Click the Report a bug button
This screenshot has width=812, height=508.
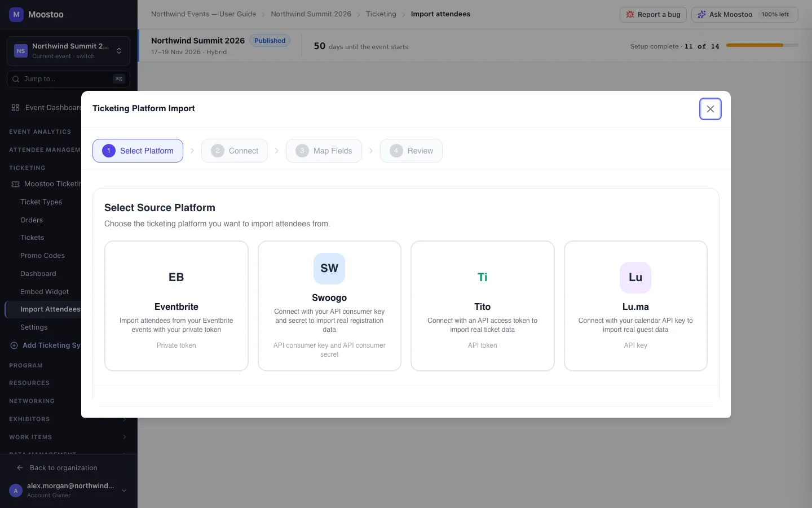[653, 15]
